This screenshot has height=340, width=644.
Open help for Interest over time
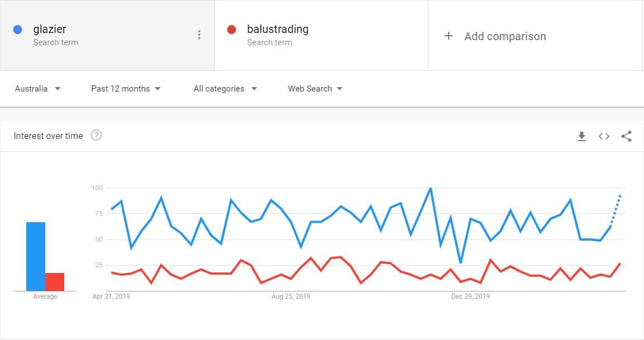[96, 136]
